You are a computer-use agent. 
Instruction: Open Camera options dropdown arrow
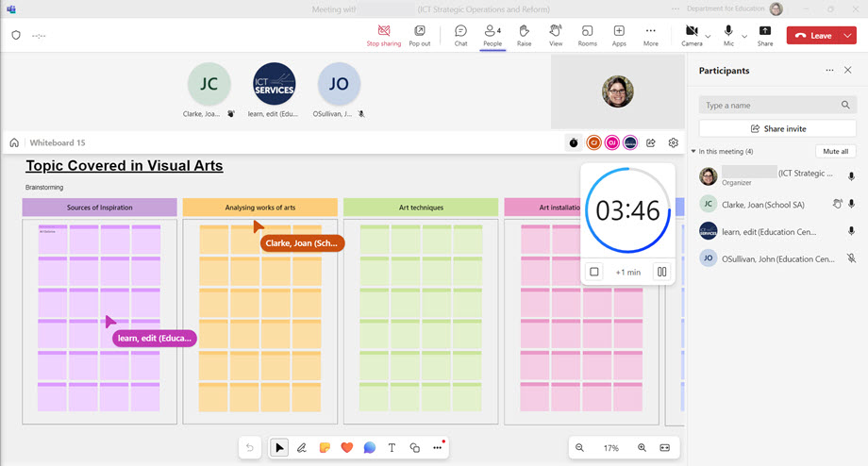[x=708, y=37]
